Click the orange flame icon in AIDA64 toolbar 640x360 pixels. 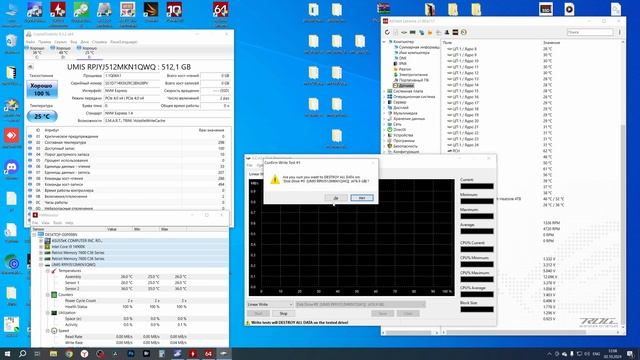[430, 32]
